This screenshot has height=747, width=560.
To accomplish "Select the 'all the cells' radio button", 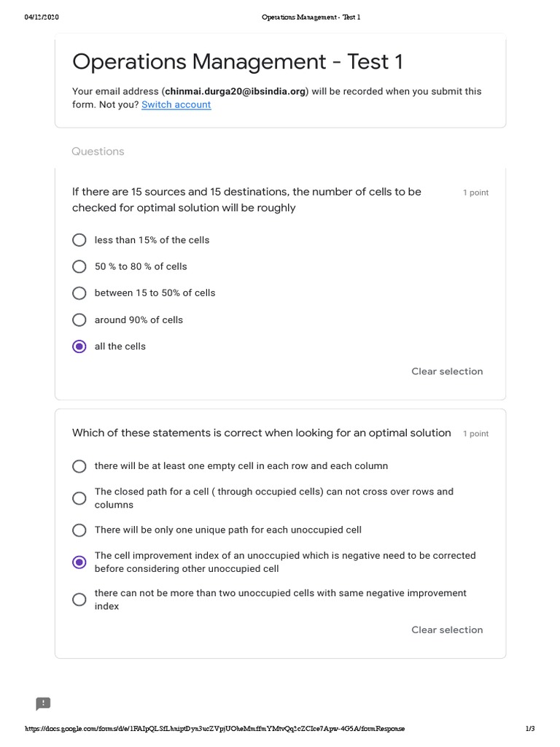I will 79,347.
